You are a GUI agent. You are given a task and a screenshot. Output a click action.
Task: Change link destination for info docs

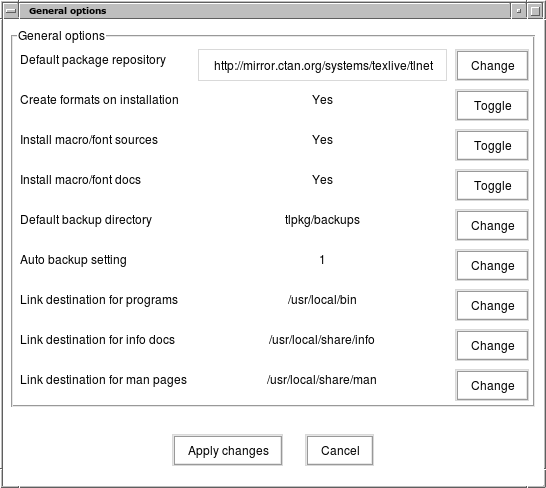(492, 346)
